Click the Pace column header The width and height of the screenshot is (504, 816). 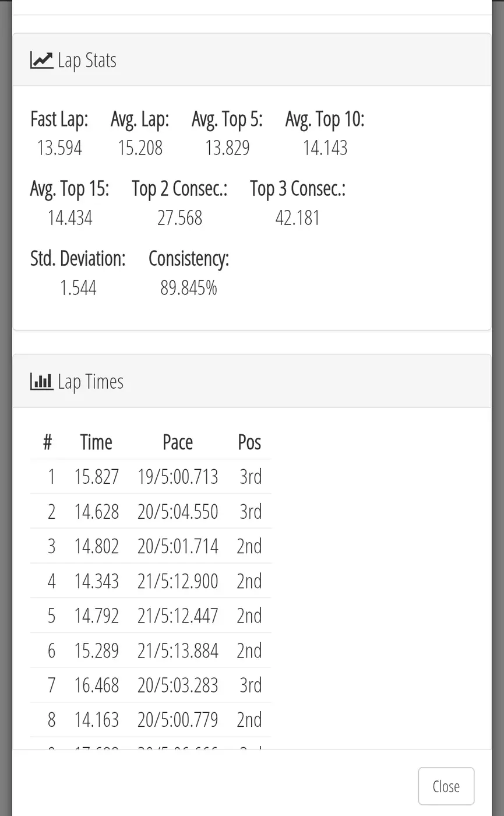[178, 442]
